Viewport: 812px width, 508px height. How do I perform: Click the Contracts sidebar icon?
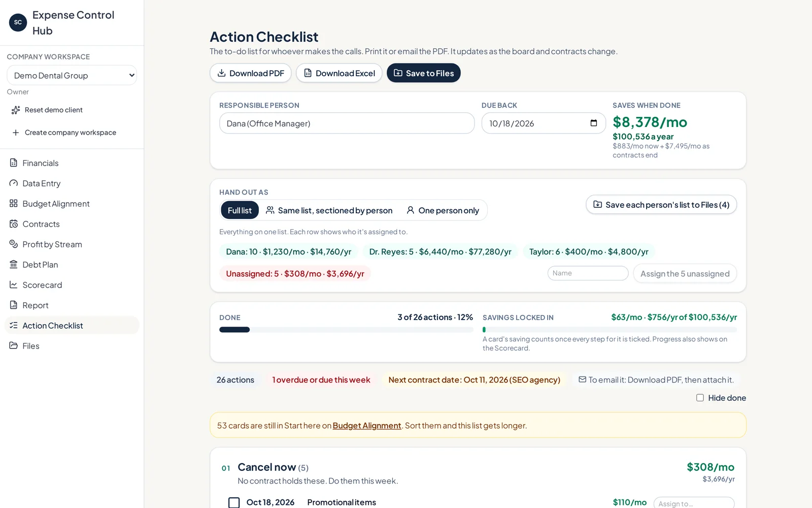point(14,224)
